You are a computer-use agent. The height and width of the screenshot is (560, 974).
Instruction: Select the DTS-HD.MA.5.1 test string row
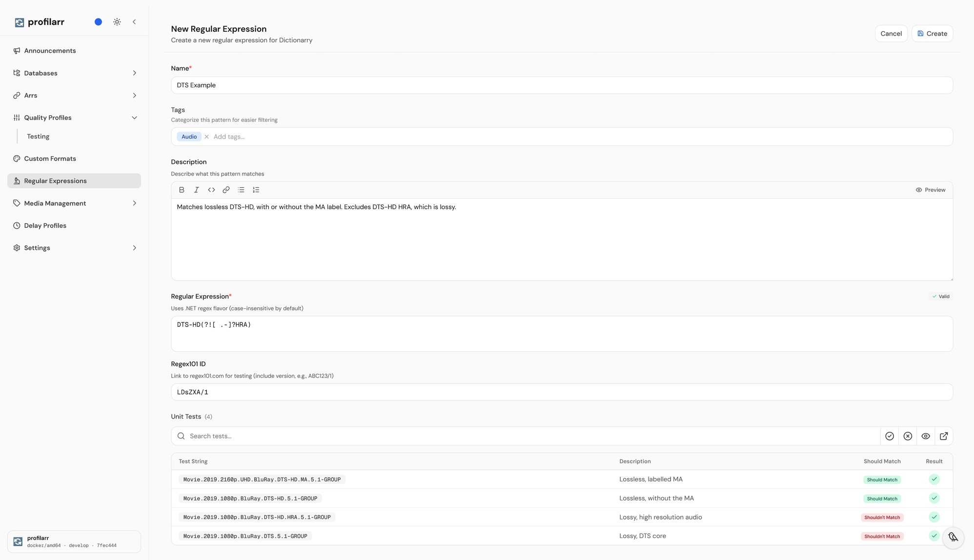click(x=262, y=480)
